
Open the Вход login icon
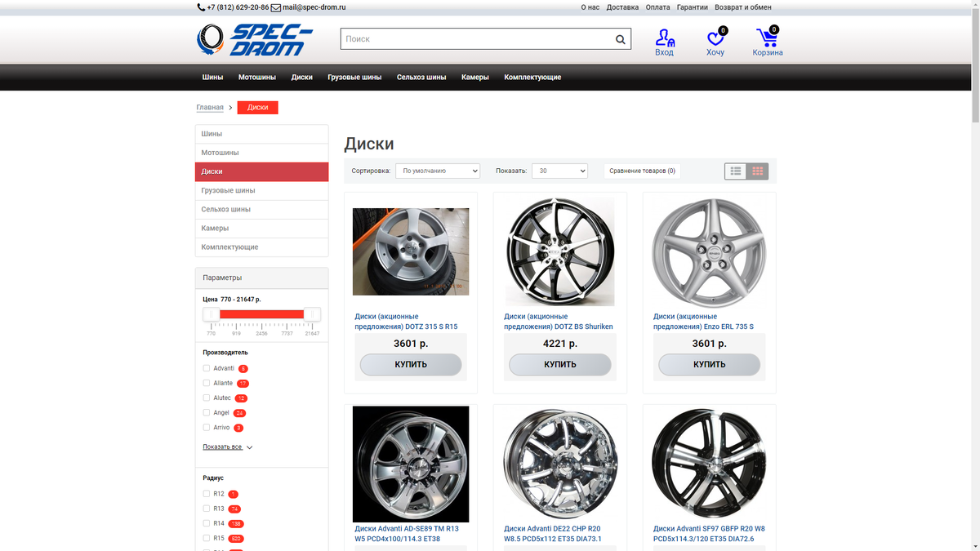click(665, 38)
